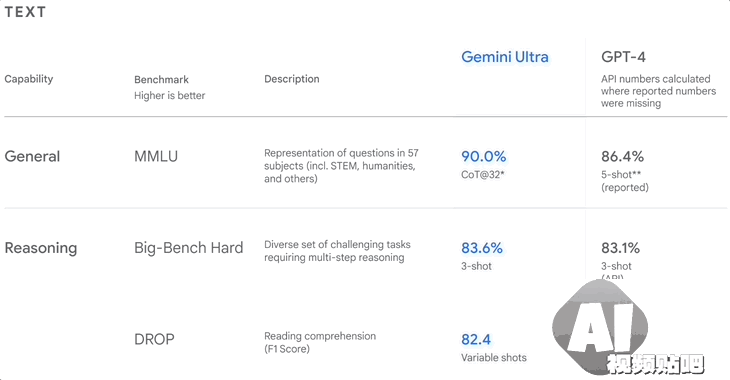The image size is (730, 380).
Task: Click the GPT-4 column heading
Action: pyautogui.click(x=623, y=57)
